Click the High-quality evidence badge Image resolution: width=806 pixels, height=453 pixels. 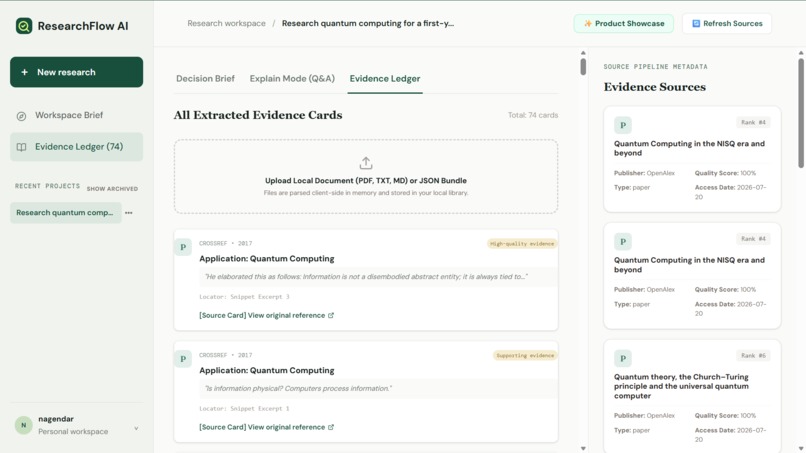click(522, 244)
